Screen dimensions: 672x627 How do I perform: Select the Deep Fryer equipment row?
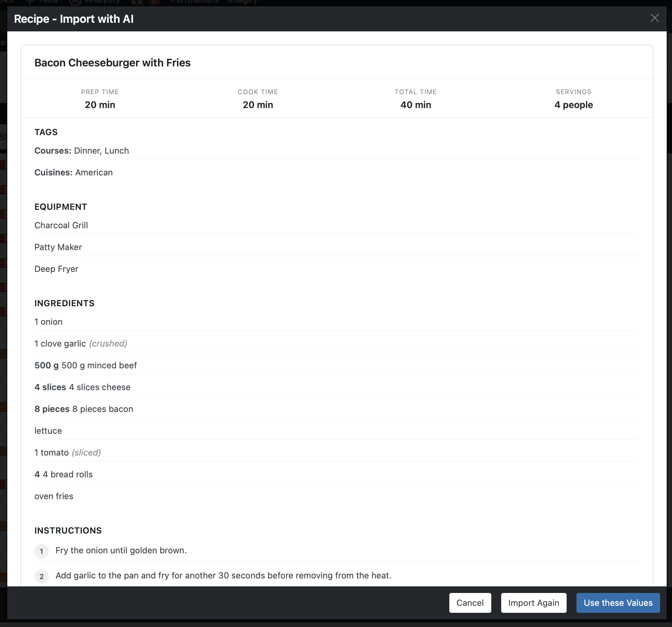pos(56,269)
